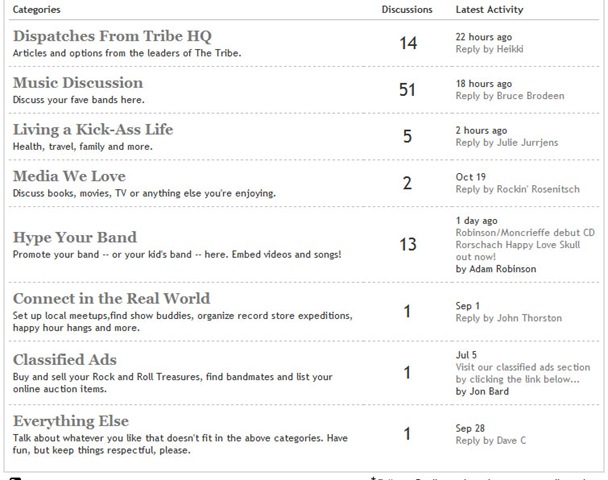View the latest reply by Heikki
This screenshot has width=608, height=480.
point(489,49)
